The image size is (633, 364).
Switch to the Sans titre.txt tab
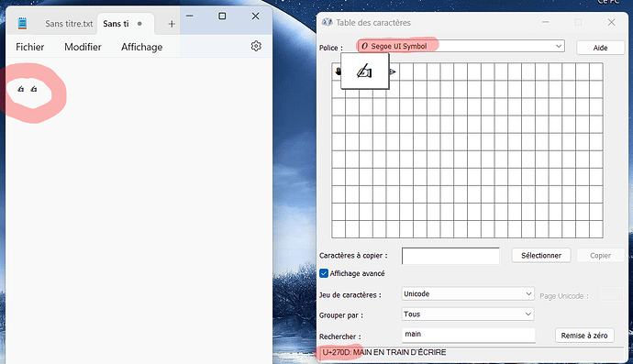(69, 24)
